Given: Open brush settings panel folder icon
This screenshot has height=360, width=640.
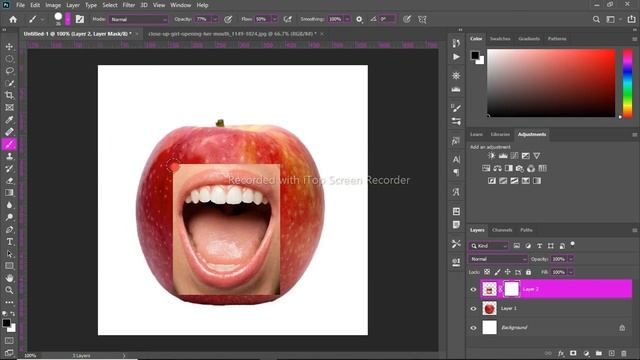Looking at the screenshot, I should (x=80, y=19).
